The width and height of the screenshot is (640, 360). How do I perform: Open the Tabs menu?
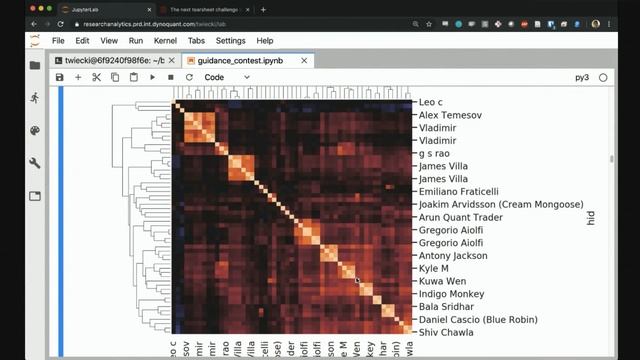point(196,41)
